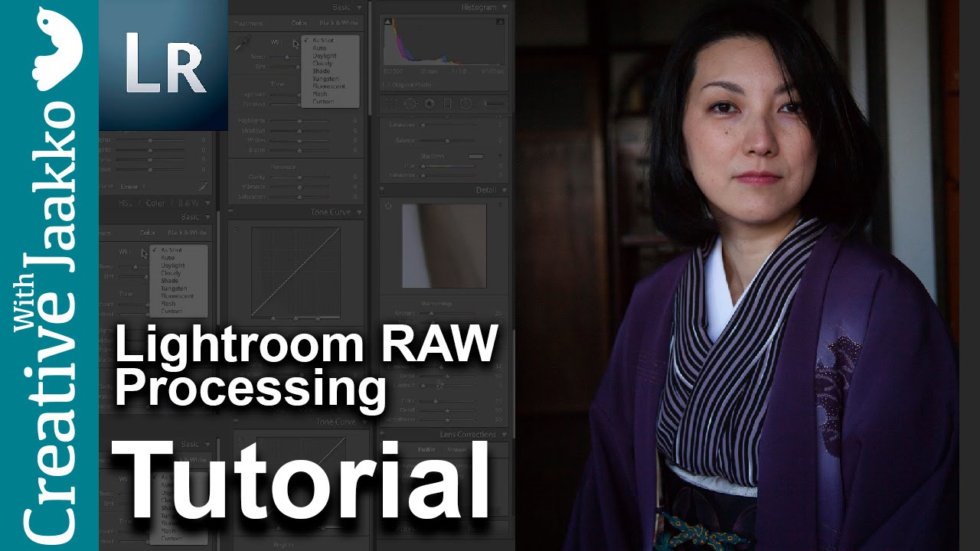This screenshot has height=551, width=980.
Task: Open the HSL section in the HSL panel header
Action: (126, 203)
